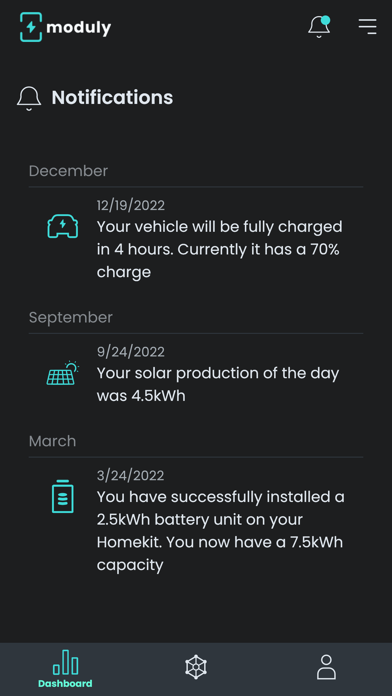Click the moduly lightning bolt logo
This screenshot has height=696, width=392.
[x=31, y=27]
